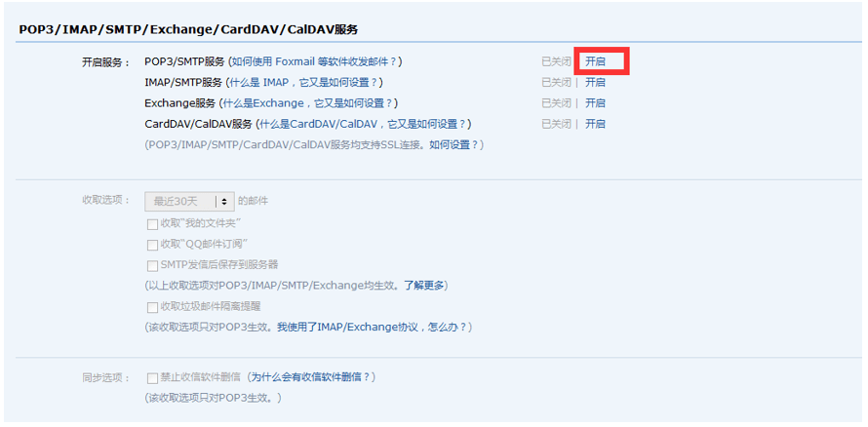This screenshot has height=427, width=868.
Task: Enable IMAP/SMTP service via 开启 link
Action: [595, 83]
